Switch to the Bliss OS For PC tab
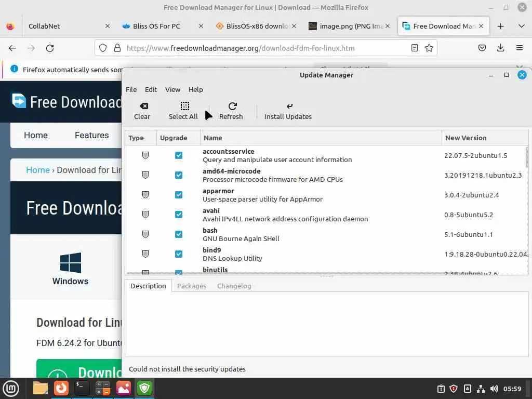 click(x=162, y=26)
